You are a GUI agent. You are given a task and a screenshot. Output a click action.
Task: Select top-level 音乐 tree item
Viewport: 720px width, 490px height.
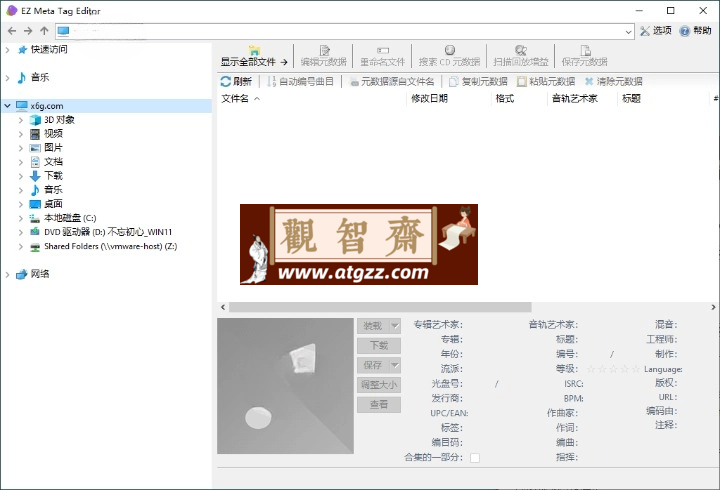pyautogui.click(x=40, y=78)
